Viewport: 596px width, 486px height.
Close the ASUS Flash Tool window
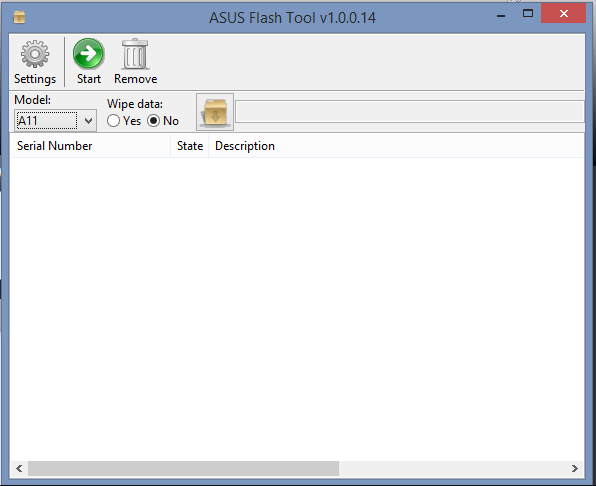pos(563,14)
